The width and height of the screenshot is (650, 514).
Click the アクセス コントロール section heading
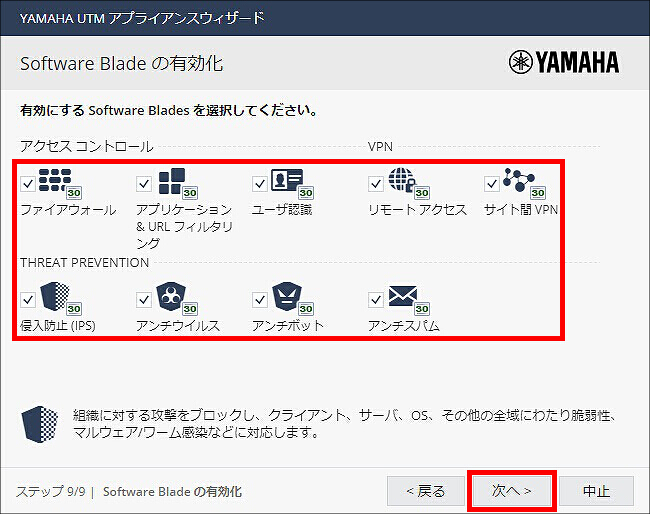(x=87, y=146)
